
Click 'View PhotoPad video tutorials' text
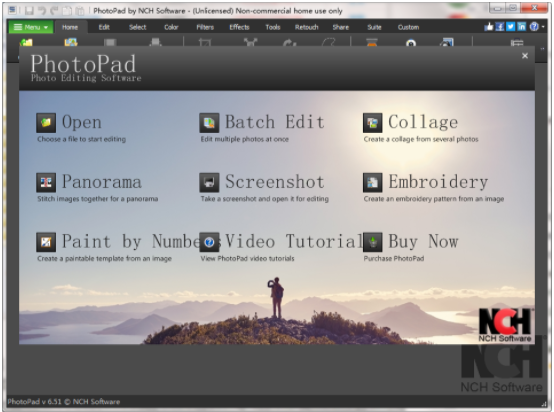point(247,259)
